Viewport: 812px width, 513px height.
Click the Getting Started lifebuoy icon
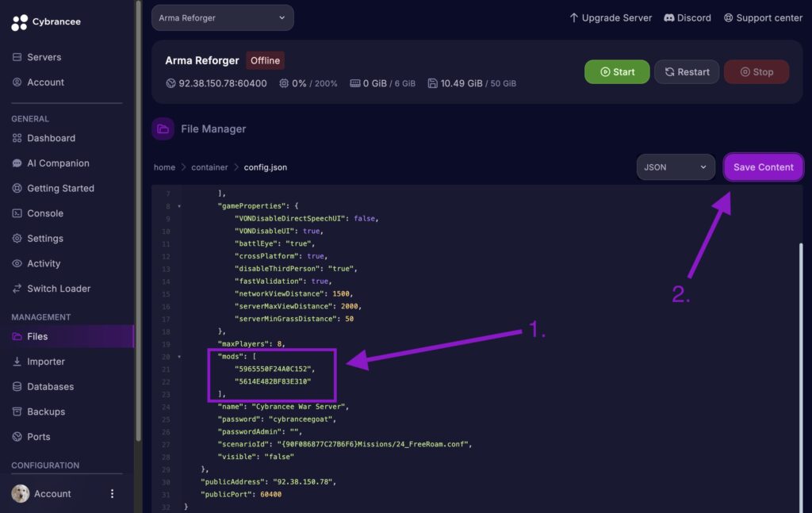coord(17,189)
